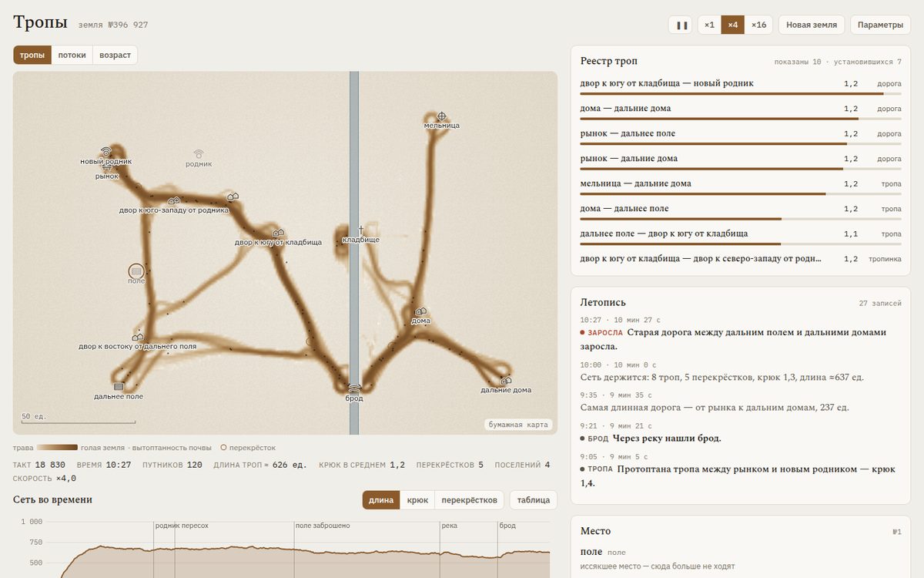
Task: Select the дома houses icon
Action: 420,311
